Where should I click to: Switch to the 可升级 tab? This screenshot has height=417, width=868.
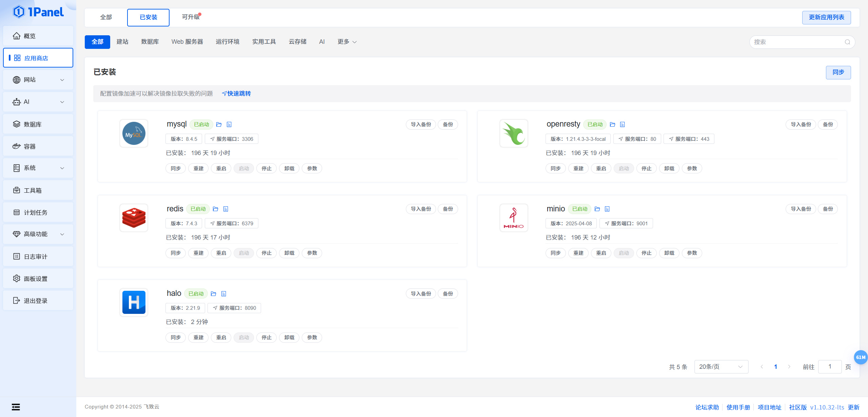(191, 17)
